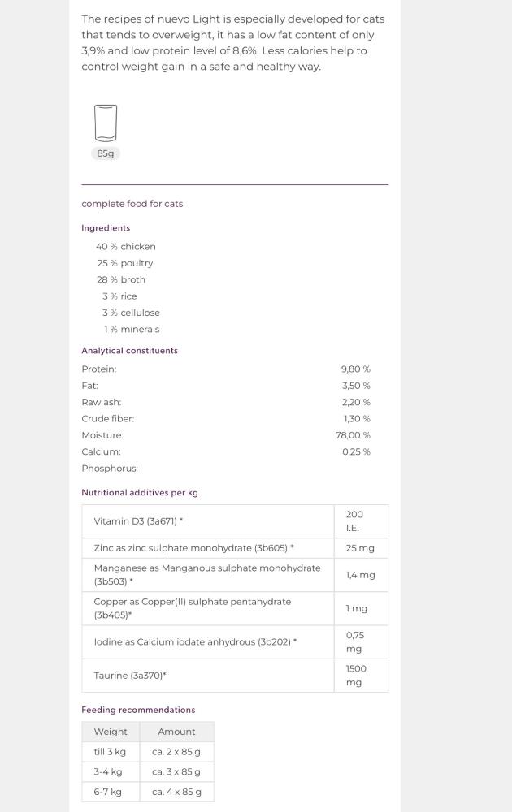Click the 1500 mg taurine amount cell
The height and width of the screenshot is (812, 512).
[x=361, y=676]
